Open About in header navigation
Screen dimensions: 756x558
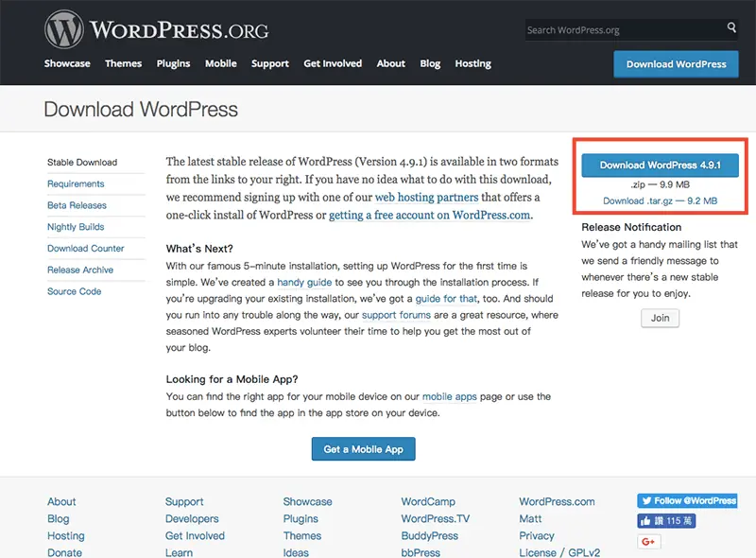[x=391, y=63]
